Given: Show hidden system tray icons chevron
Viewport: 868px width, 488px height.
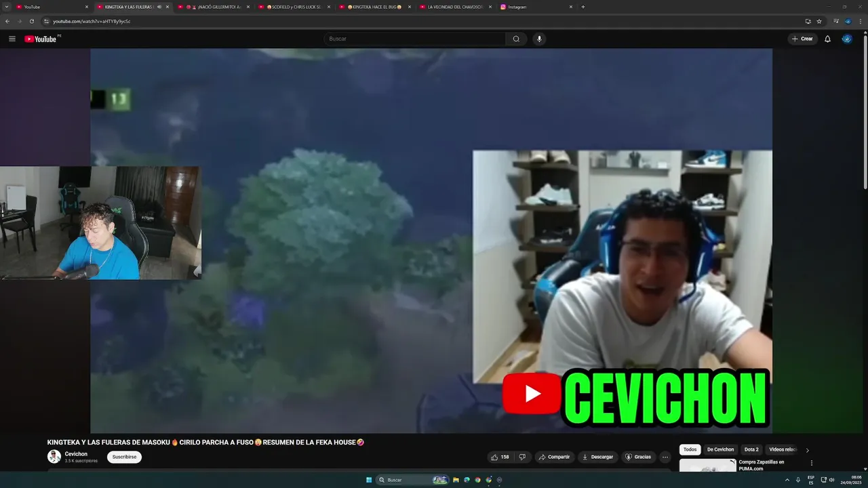Looking at the screenshot, I should coord(787,480).
